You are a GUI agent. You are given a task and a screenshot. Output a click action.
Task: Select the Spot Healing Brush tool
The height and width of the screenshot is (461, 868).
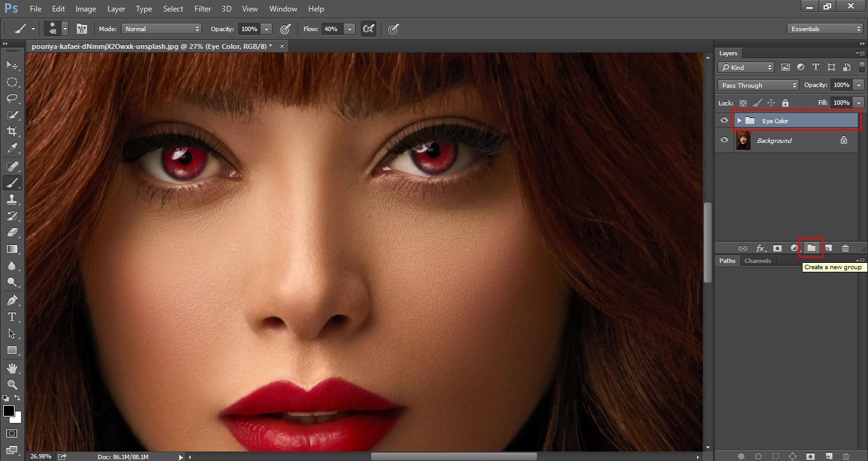(x=12, y=166)
